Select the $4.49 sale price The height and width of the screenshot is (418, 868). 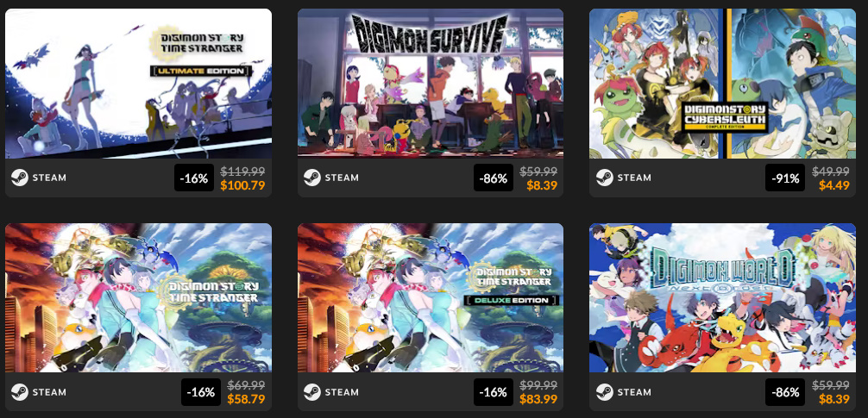click(x=834, y=186)
